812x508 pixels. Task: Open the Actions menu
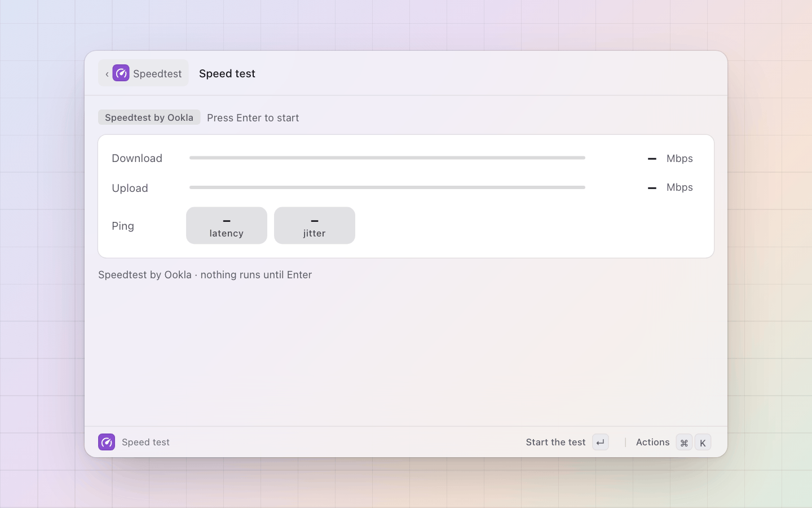tap(652, 443)
